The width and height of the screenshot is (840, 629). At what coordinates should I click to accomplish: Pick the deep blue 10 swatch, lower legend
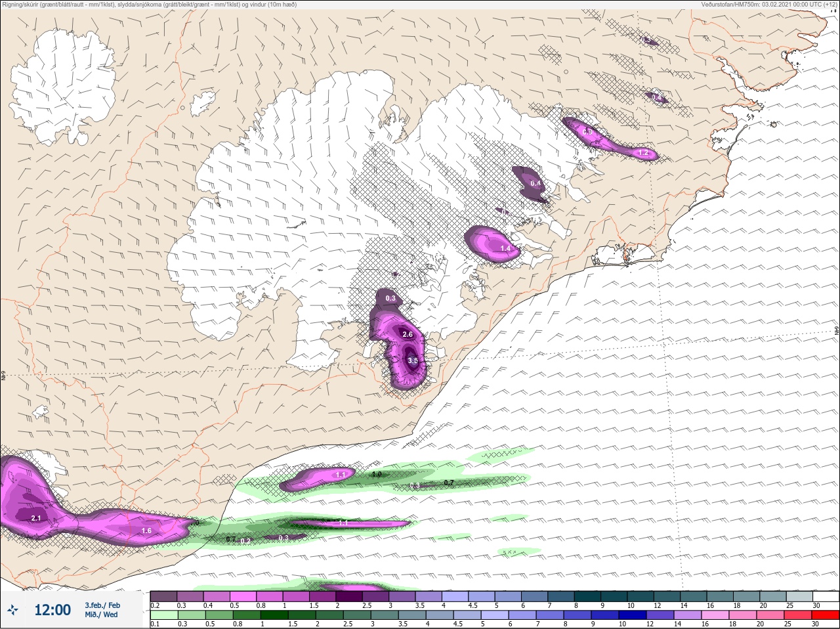[x=633, y=615]
